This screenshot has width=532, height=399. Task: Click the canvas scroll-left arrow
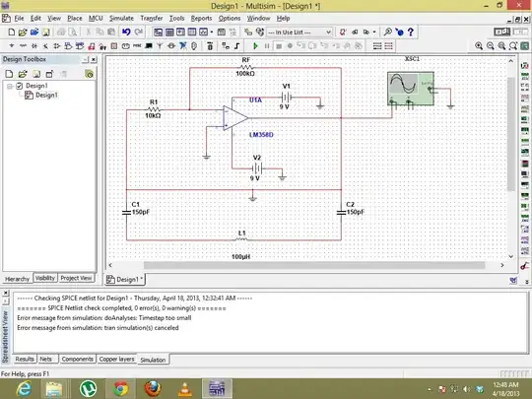pos(110,265)
